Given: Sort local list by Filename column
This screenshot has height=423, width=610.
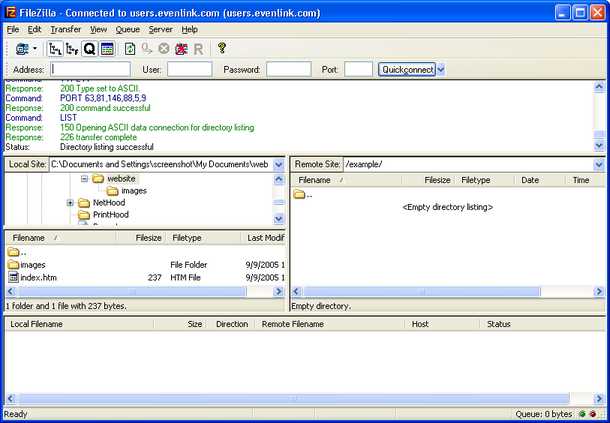Looking at the screenshot, I should click(x=61, y=238).
